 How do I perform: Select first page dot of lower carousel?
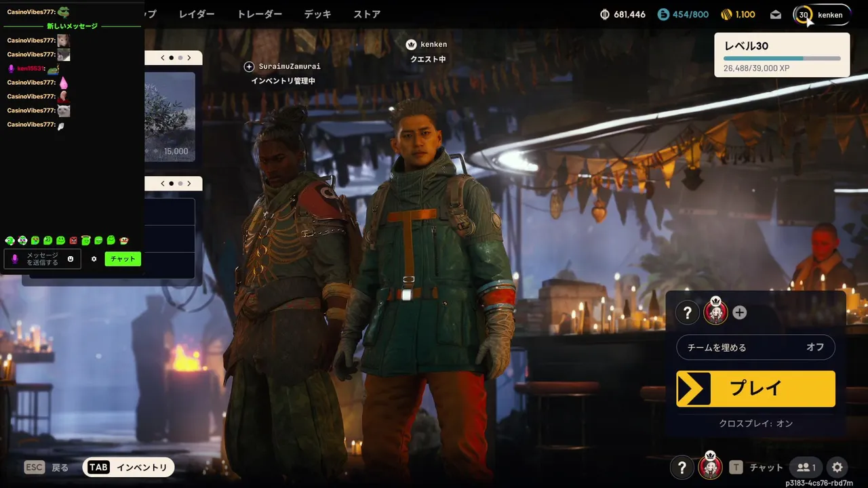171,184
